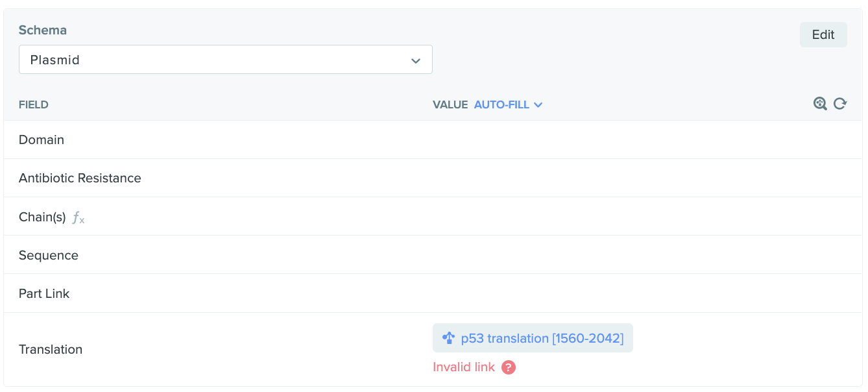Image resolution: width=868 pixels, height=392 pixels.
Task: Click the empty value cell for Sequence
Action: click(x=639, y=255)
